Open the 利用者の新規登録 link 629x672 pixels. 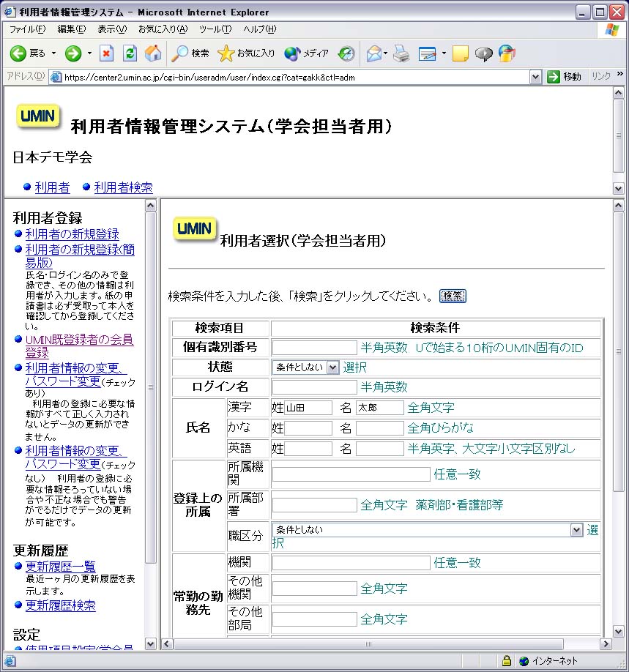72,234
